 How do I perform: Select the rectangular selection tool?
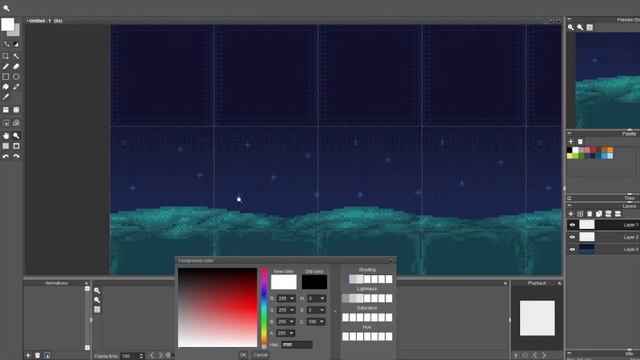coord(6,56)
